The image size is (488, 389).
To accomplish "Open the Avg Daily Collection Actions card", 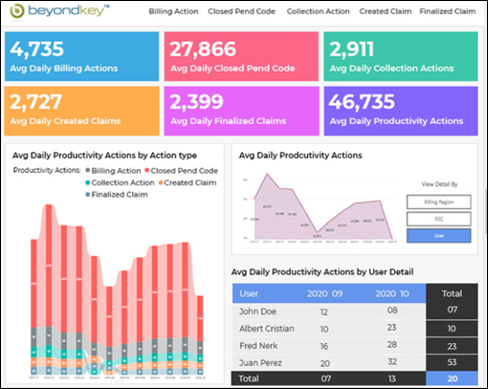I will [x=401, y=56].
